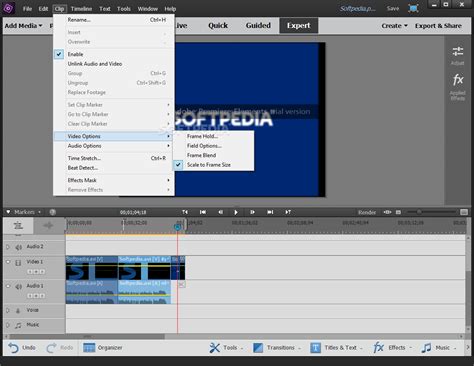The height and width of the screenshot is (366, 474).
Task: Play the video preview
Action: tap(236, 212)
